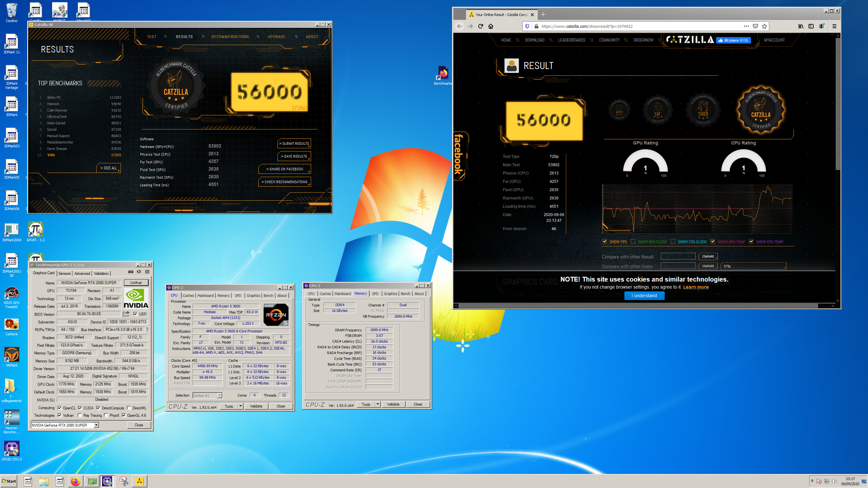Toggle the CUDA checkbox in GPU-Z

80,408
